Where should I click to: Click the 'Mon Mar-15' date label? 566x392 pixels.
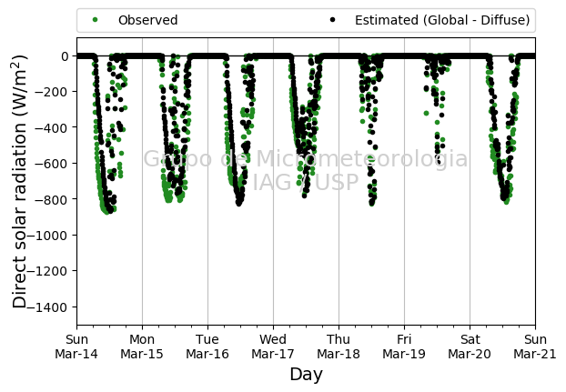tap(142, 347)
